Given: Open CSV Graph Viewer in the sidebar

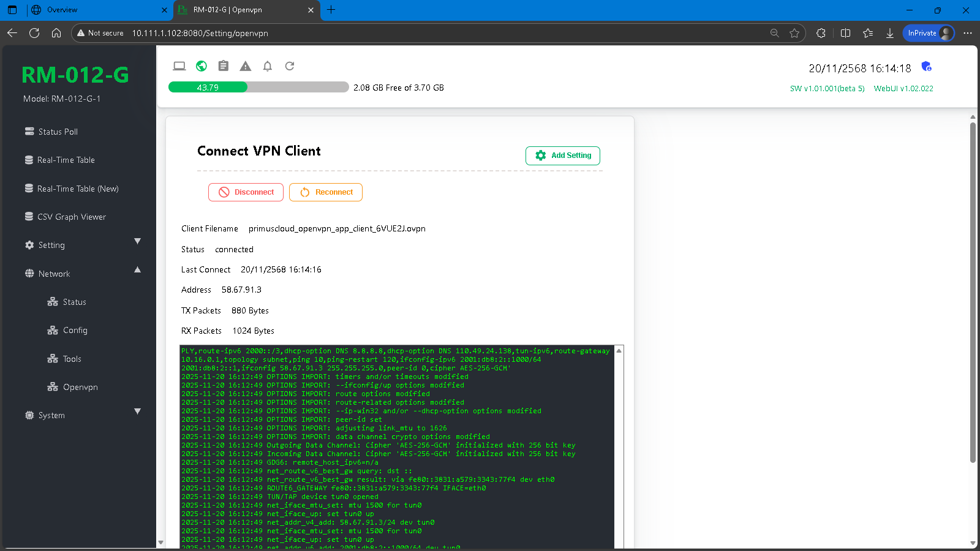Looking at the screenshot, I should [x=66, y=217].
